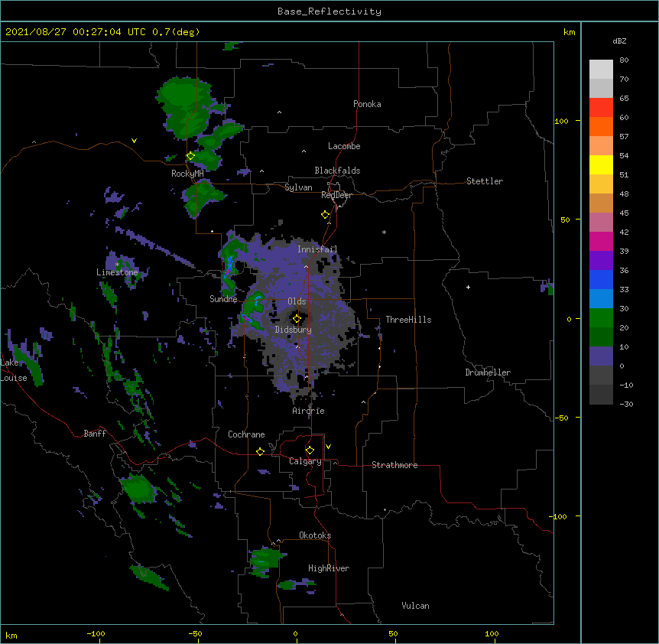Click the 80 value in the dBZ legend

pyautogui.click(x=624, y=60)
